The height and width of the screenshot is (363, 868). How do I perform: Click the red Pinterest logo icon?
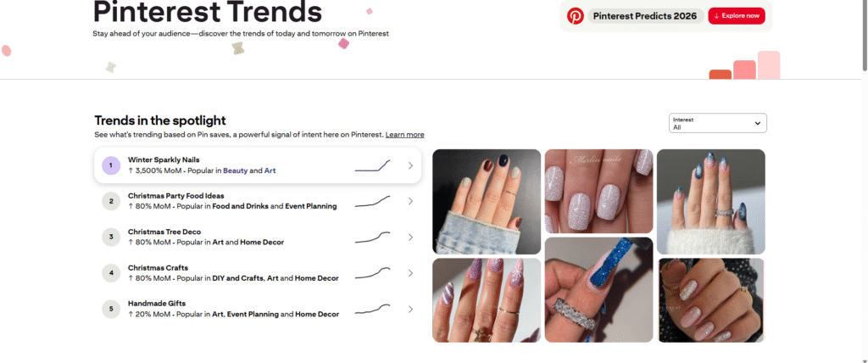pyautogui.click(x=576, y=16)
